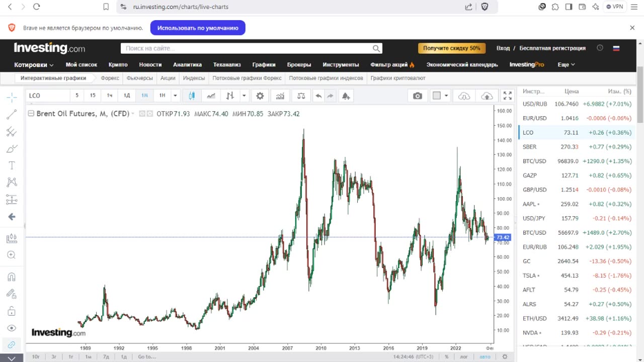Click the Go to... date button
The width and height of the screenshot is (644, 362).
[147, 356]
